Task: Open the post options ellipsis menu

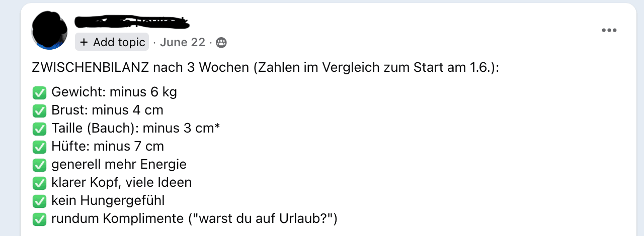Action: (x=609, y=31)
